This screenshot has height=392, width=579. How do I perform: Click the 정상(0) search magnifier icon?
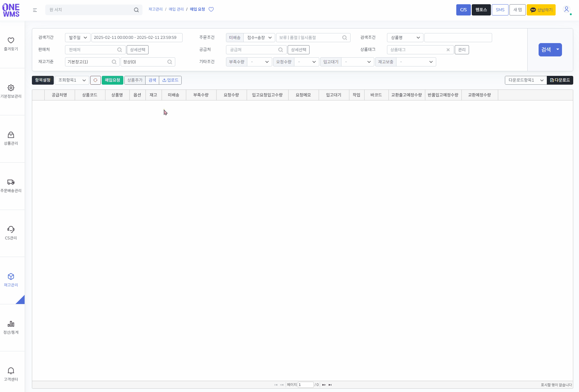(x=170, y=62)
